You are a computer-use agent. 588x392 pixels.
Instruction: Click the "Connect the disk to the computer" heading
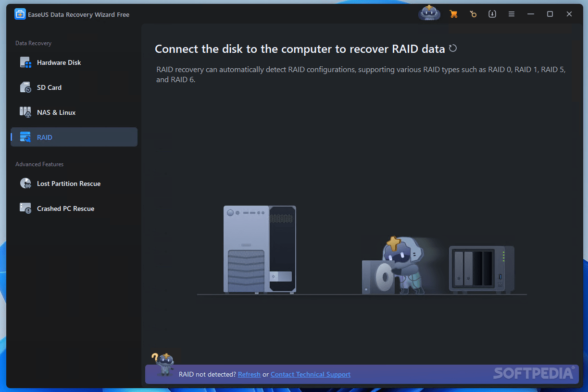pos(300,49)
